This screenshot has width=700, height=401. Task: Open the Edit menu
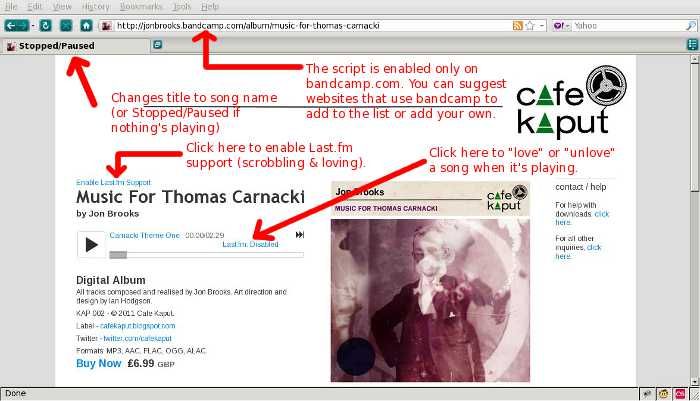point(34,7)
